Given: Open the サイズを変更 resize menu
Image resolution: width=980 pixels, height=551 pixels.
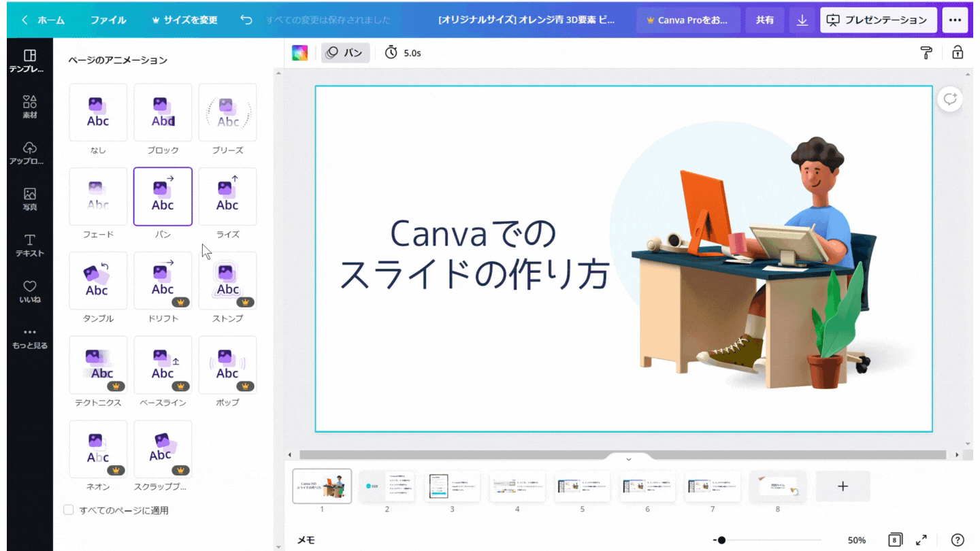Looking at the screenshot, I should (184, 20).
